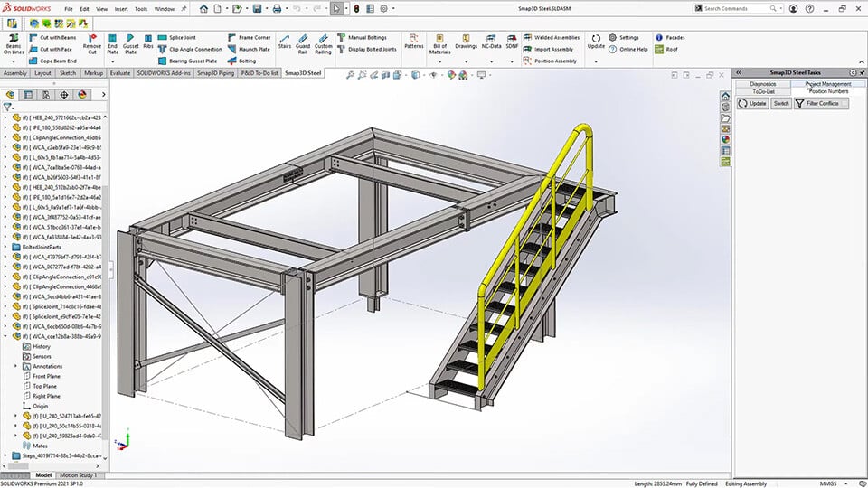Screen dimensions: 868x488
Task: Switch to the Smap3D Piping tab
Action: tap(215, 73)
